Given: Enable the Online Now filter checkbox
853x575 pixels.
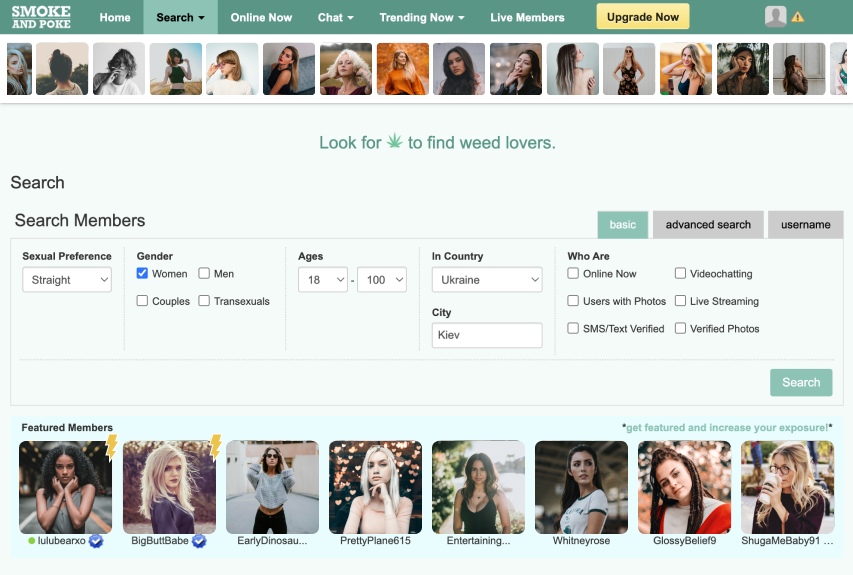Looking at the screenshot, I should tap(573, 273).
